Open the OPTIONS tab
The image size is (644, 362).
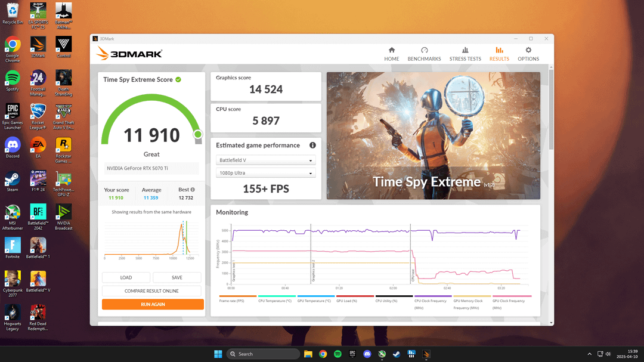pos(528,54)
